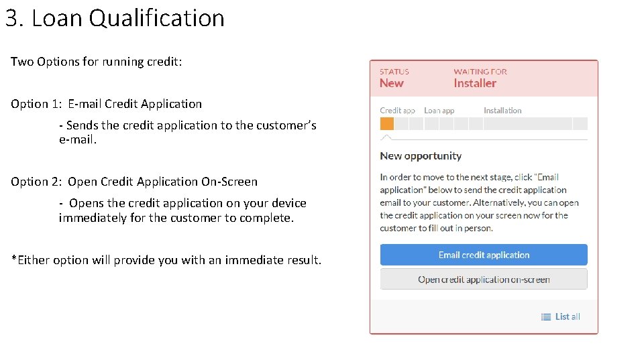Click the stage pointer triangle under progress bar
Viewport: 644px width, 362px height.
(386, 137)
